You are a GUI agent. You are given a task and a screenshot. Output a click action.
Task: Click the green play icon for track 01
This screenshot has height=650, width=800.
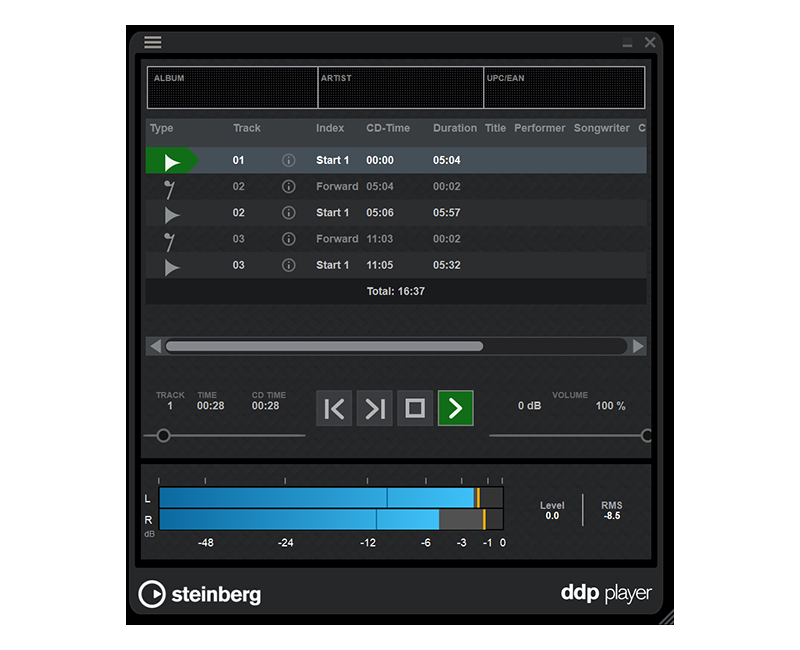pyautogui.click(x=172, y=161)
